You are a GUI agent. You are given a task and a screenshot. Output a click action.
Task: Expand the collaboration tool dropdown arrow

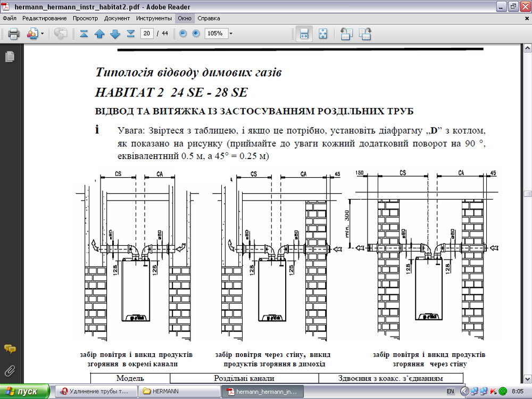click(43, 34)
